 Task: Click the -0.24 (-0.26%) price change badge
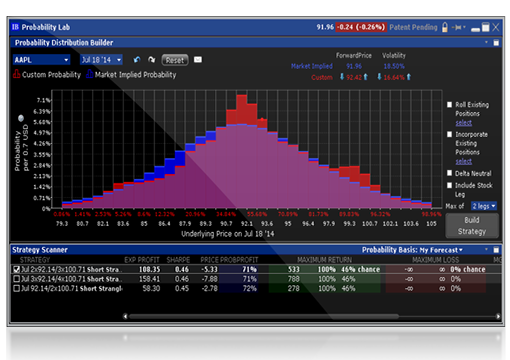click(x=361, y=27)
